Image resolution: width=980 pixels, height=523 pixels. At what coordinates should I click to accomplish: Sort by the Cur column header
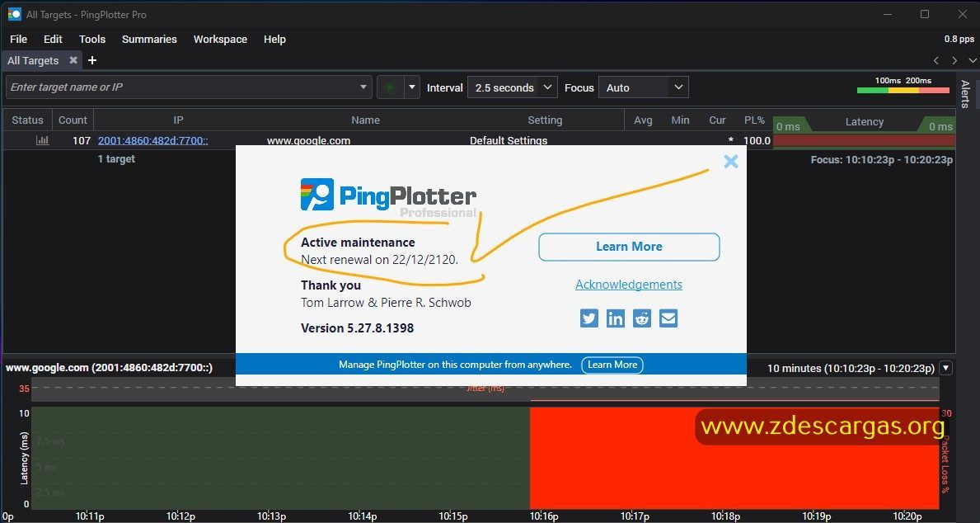click(x=717, y=120)
